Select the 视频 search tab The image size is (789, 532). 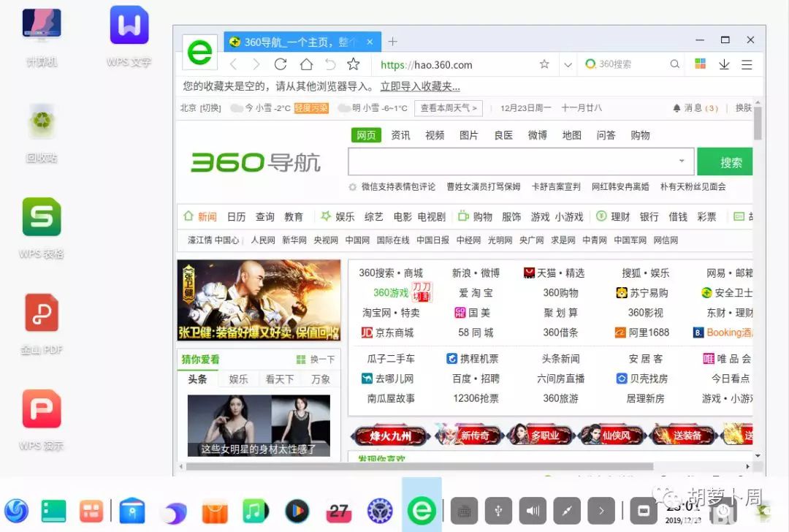click(x=435, y=135)
